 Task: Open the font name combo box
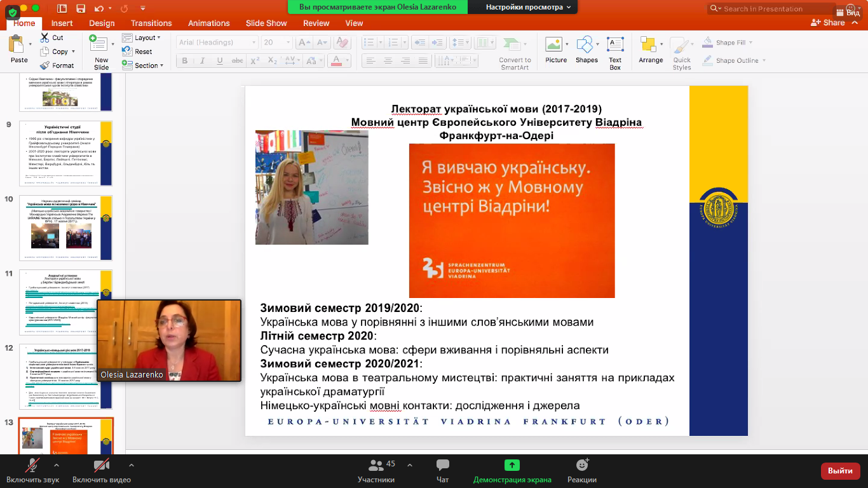pyautogui.click(x=217, y=42)
